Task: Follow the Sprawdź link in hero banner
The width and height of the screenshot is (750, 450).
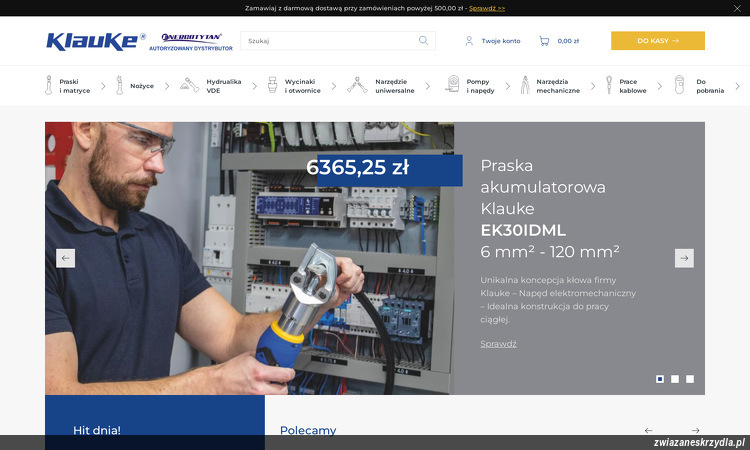Action: coord(498,344)
